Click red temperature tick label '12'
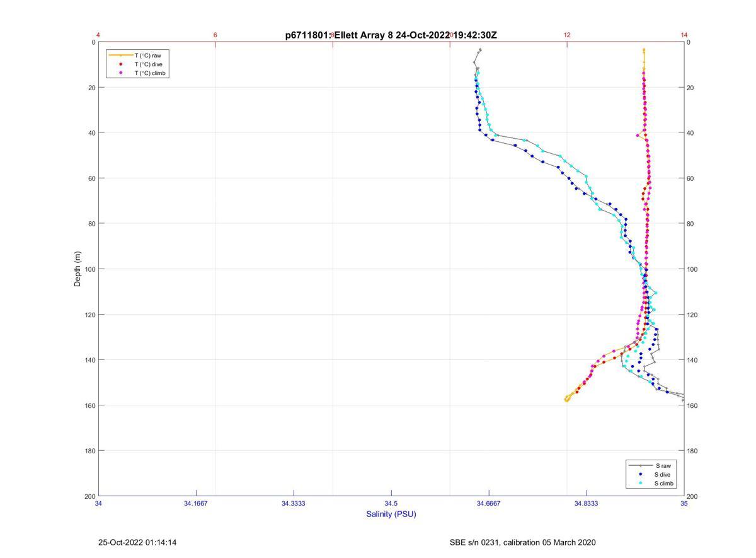This screenshot has height=558, width=756. click(x=567, y=35)
